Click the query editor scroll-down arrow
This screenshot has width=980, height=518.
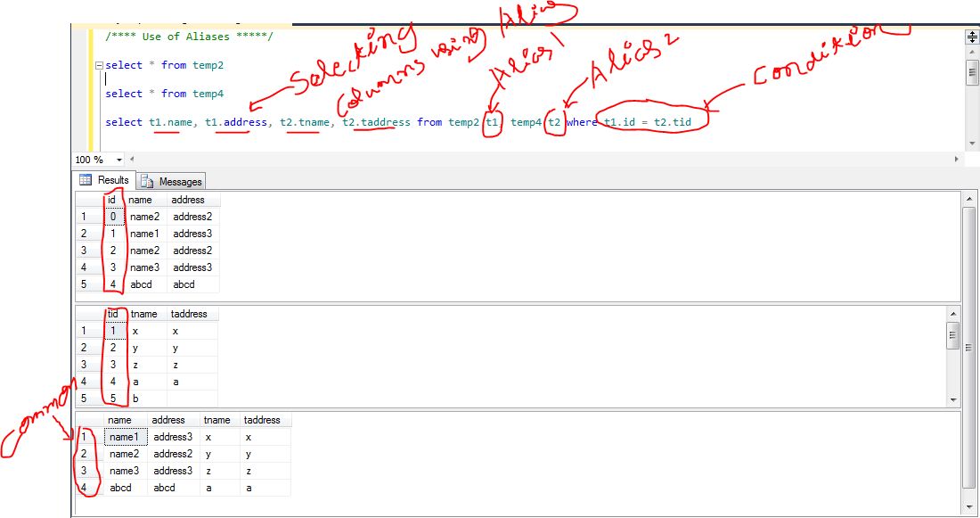(x=972, y=144)
